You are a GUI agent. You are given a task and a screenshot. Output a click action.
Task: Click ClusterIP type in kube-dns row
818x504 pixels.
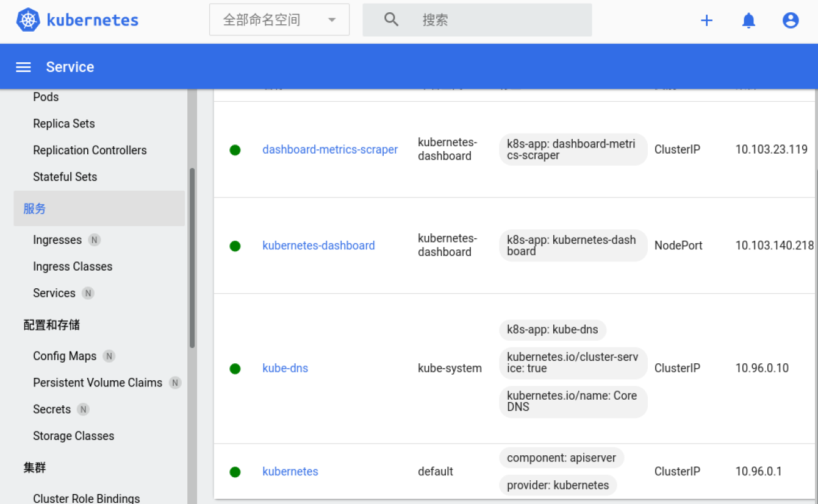[x=677, y=368]
